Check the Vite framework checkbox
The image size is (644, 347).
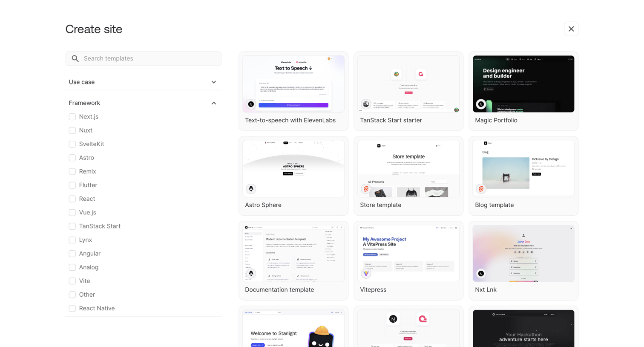tap(72, 281)
